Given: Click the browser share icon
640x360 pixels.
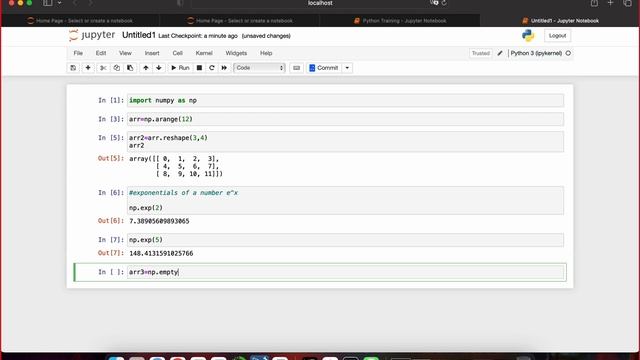Looking at the screenshot, I should tap(594, 3).
